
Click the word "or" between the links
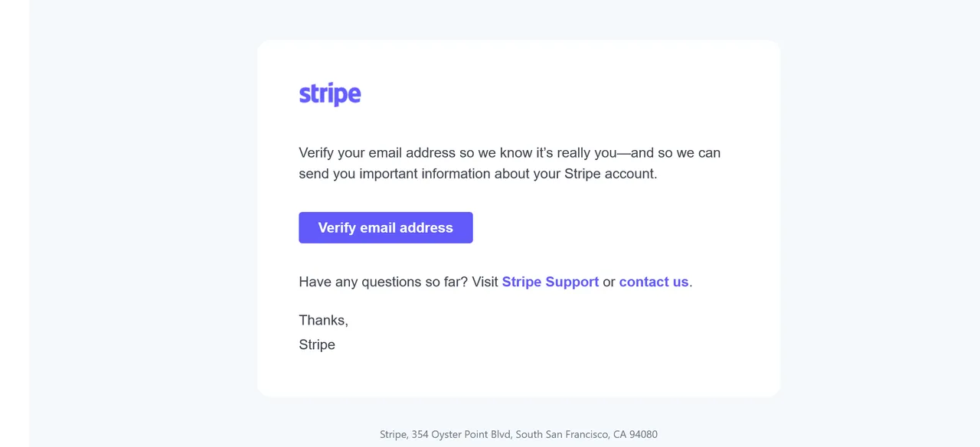[x=609, y=282]
